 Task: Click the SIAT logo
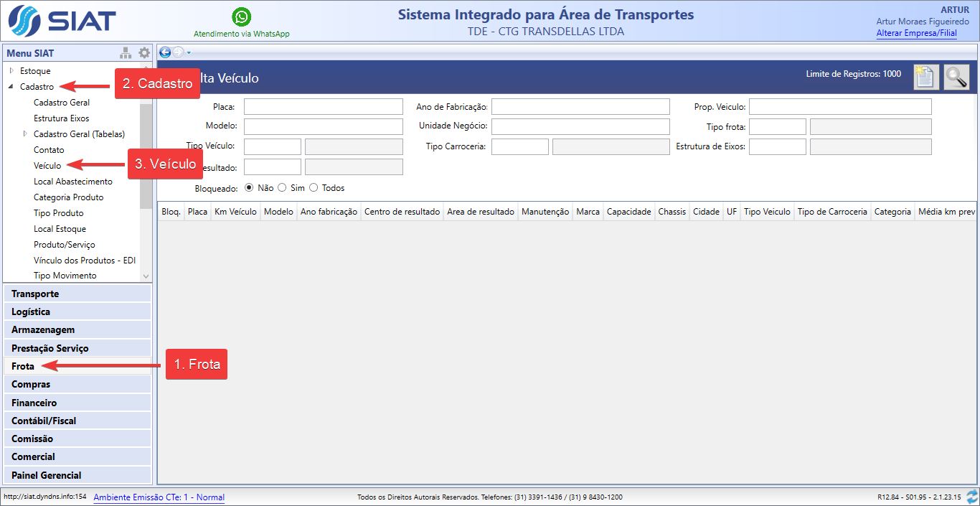tap(62, 21)
